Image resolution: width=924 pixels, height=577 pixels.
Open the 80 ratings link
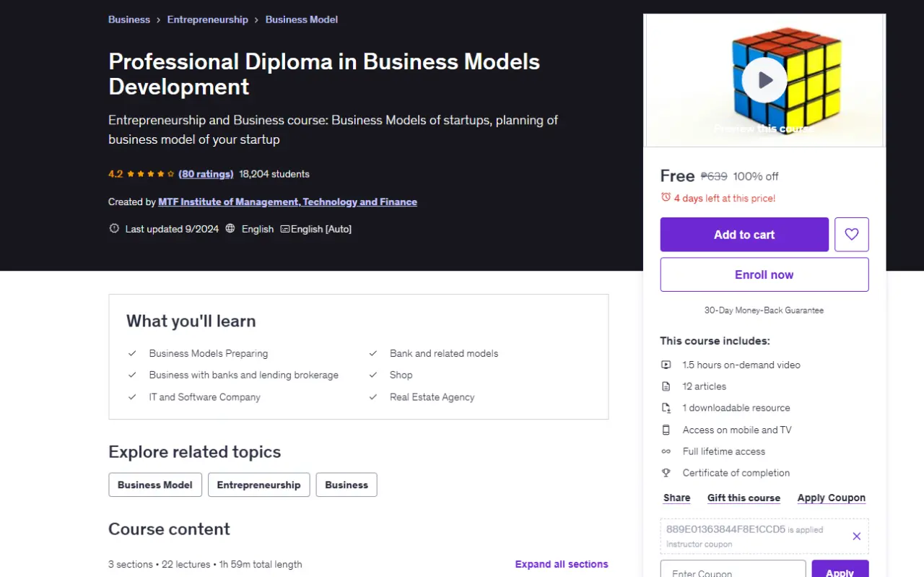206,174
